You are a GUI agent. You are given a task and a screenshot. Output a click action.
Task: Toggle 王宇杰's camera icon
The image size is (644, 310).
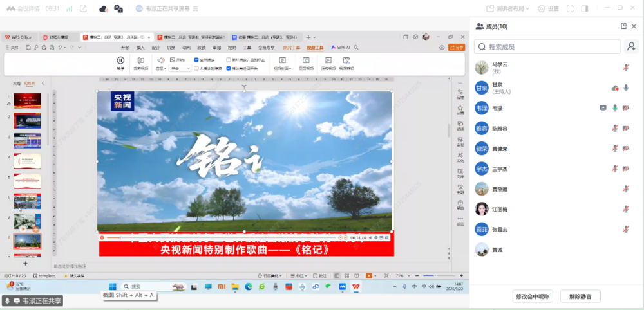626,169
